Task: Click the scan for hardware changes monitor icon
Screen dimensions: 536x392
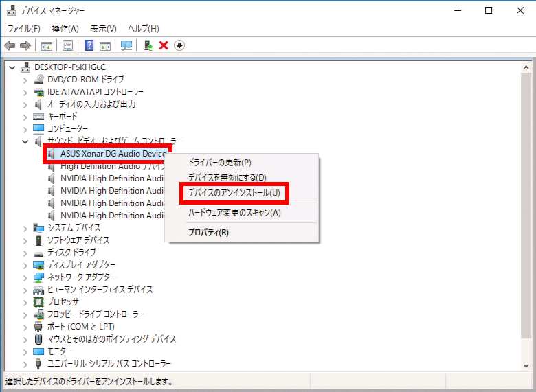Action: tap(126, 45)
